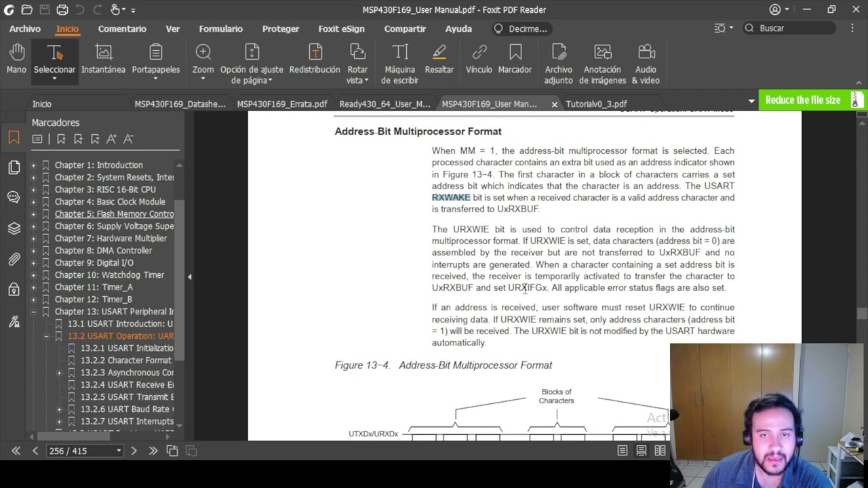Open the Pages thumbnails sidebar panel
Screen dimensions: 868x488
coord(14,167)
